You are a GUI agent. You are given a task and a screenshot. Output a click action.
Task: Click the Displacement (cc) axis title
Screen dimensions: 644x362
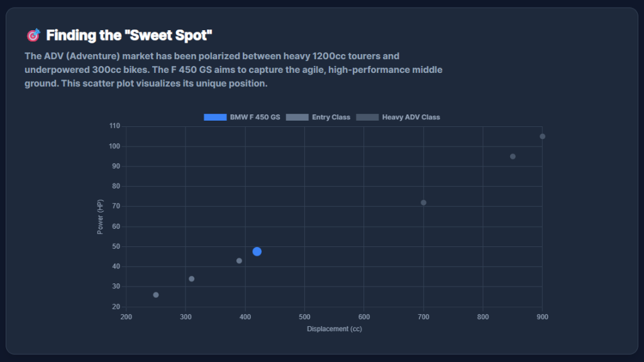pyautogui.click(x=334, y=329)
